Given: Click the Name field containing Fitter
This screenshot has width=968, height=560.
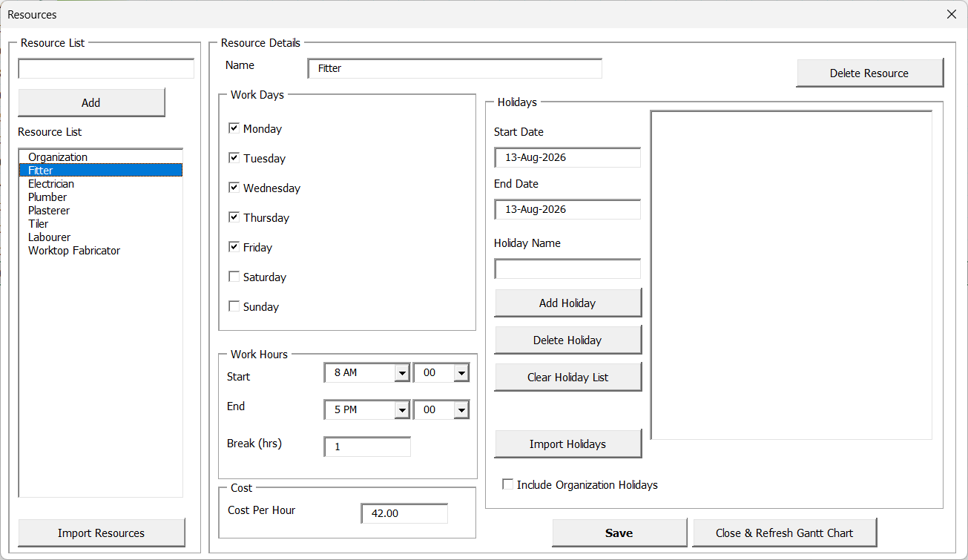Looking at the screenshot, I should click(455, 68).
